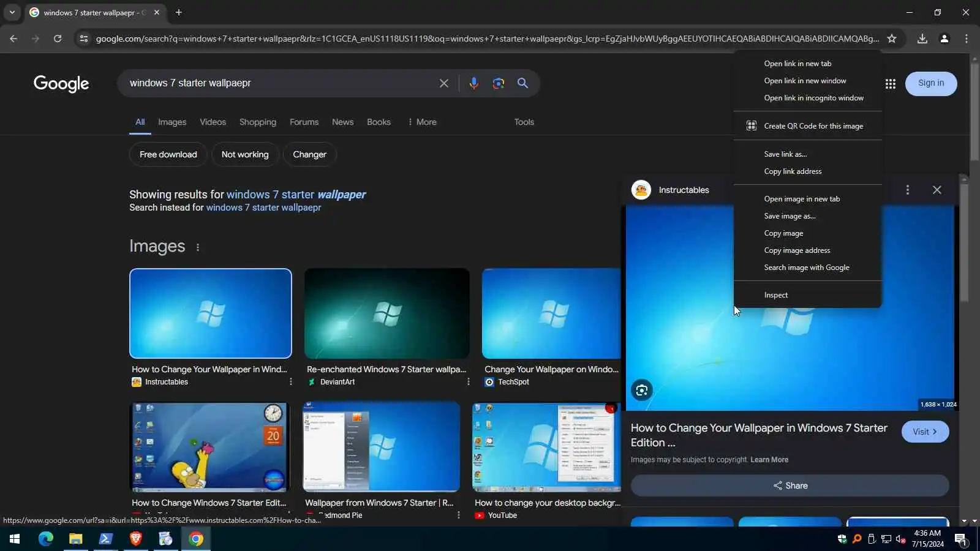Choose Search image with Google

click(808, 268)
